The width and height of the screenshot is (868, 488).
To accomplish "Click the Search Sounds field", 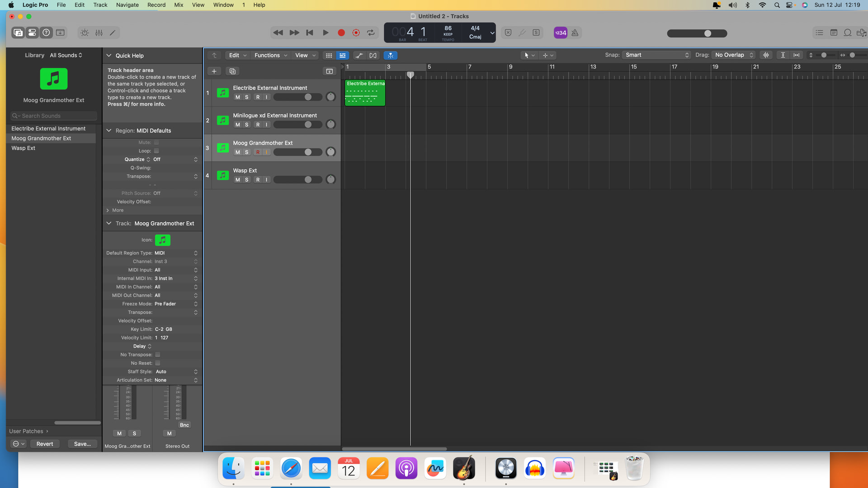I will click(x=53, y=116).
